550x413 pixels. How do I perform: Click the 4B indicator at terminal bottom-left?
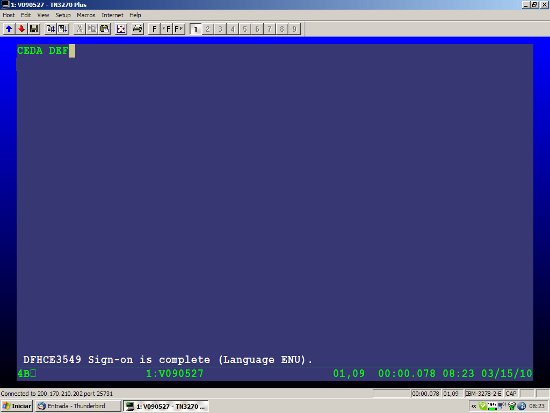tap(27, 373)
